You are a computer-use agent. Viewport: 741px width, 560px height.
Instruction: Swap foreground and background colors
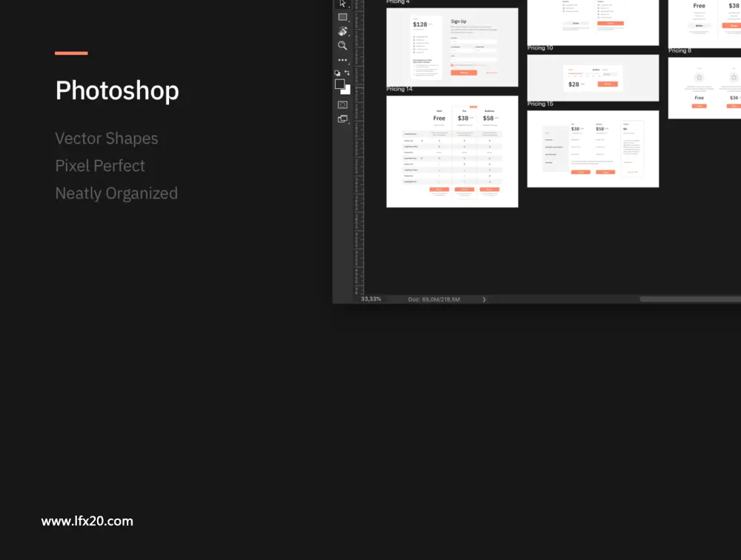[x=348, y=73]
